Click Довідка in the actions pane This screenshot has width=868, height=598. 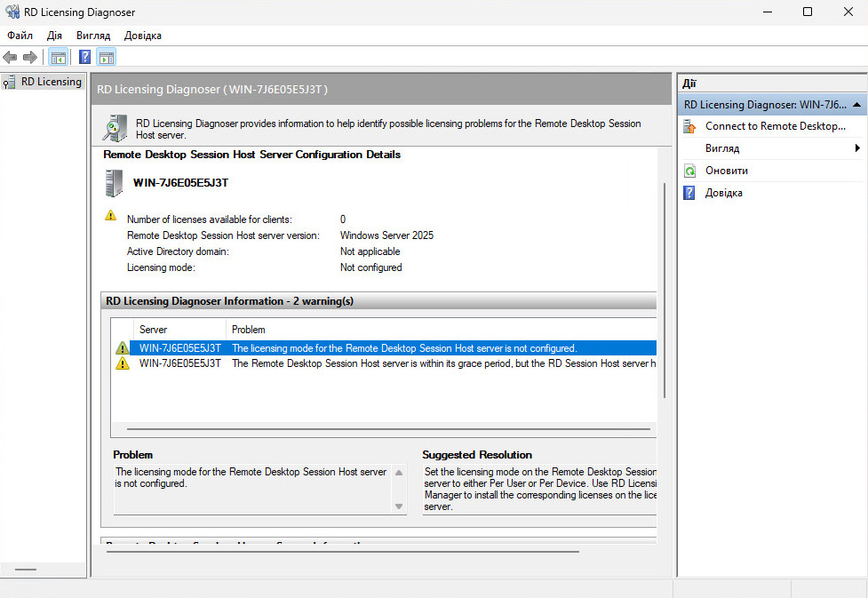click(x=723, y=193)
